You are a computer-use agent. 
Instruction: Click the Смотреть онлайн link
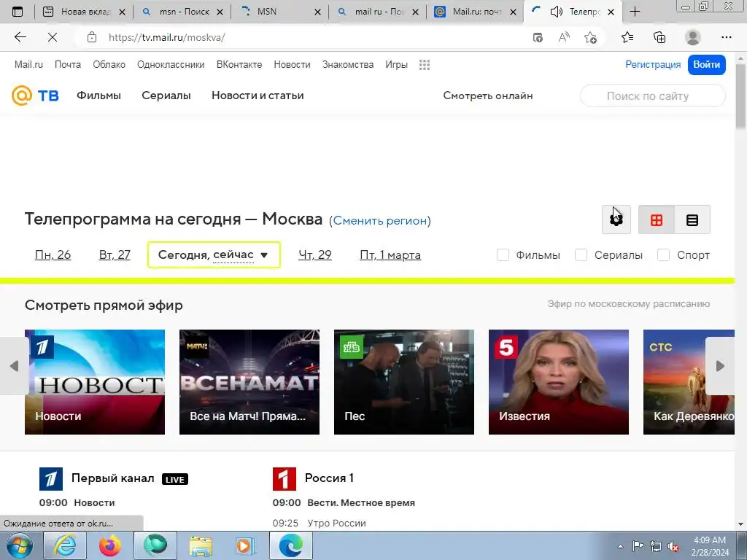[488, 96]
